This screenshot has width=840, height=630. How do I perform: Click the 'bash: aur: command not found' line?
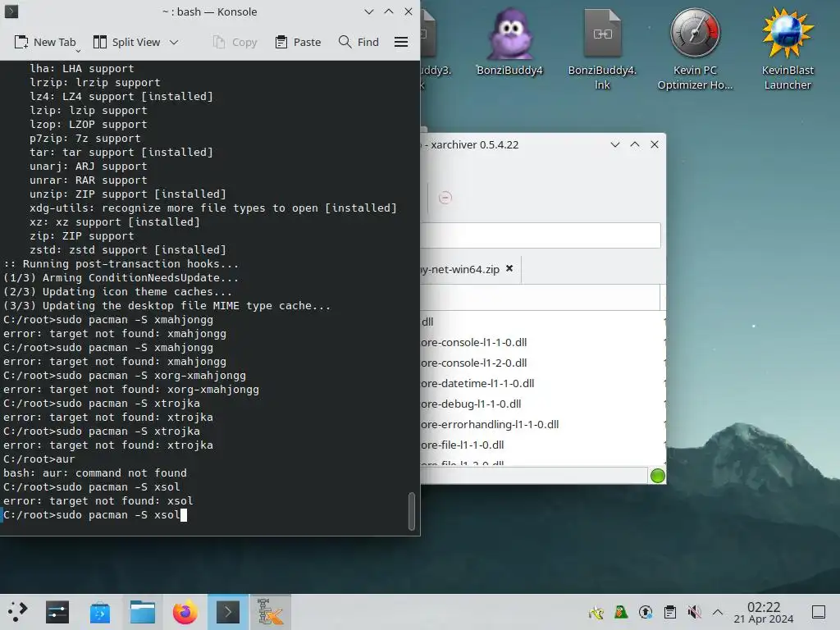[x=95, y=473]
